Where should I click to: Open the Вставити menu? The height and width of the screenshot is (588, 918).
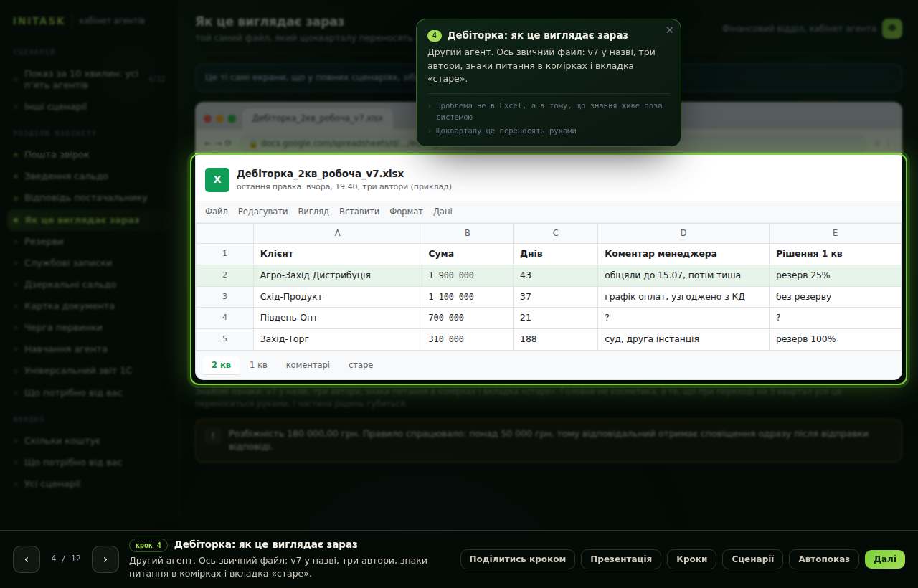(359, 212)
